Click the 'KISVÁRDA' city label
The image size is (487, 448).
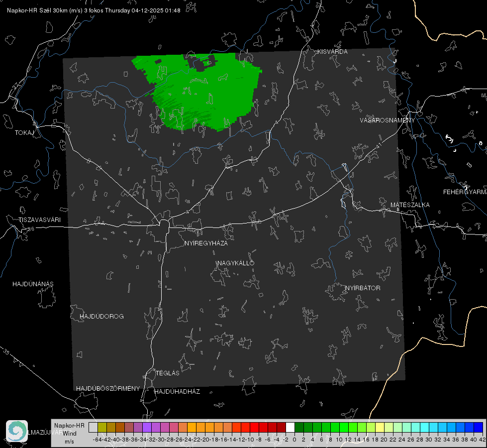(332, 52)
